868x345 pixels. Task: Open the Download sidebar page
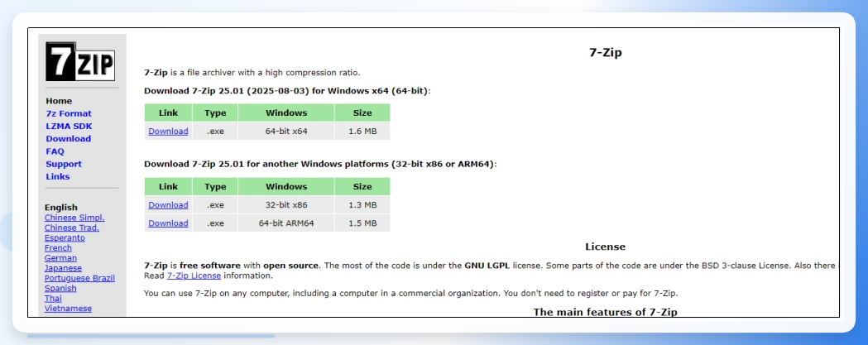click(68, 139)
